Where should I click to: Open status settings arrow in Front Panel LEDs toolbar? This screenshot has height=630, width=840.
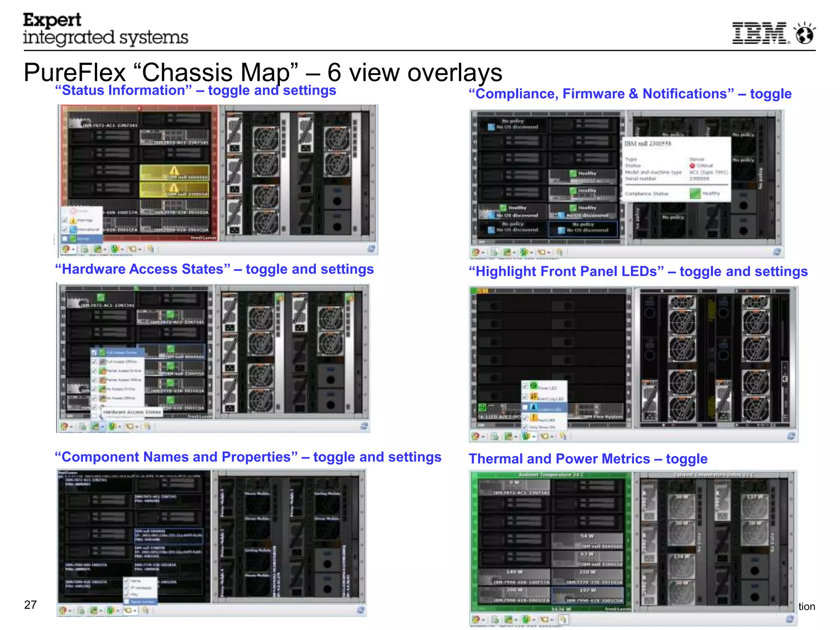pos(483,437)
